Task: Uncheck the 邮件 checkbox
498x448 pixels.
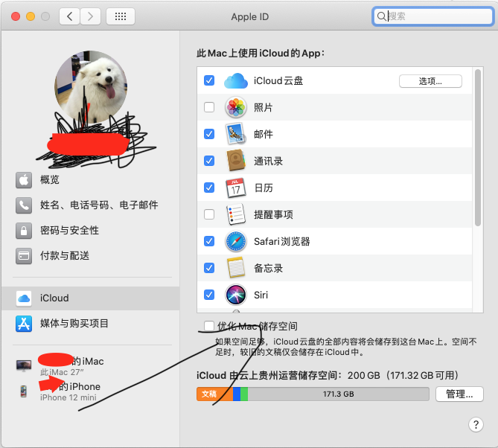Action: pyautogui.click(x=209, y=134)
